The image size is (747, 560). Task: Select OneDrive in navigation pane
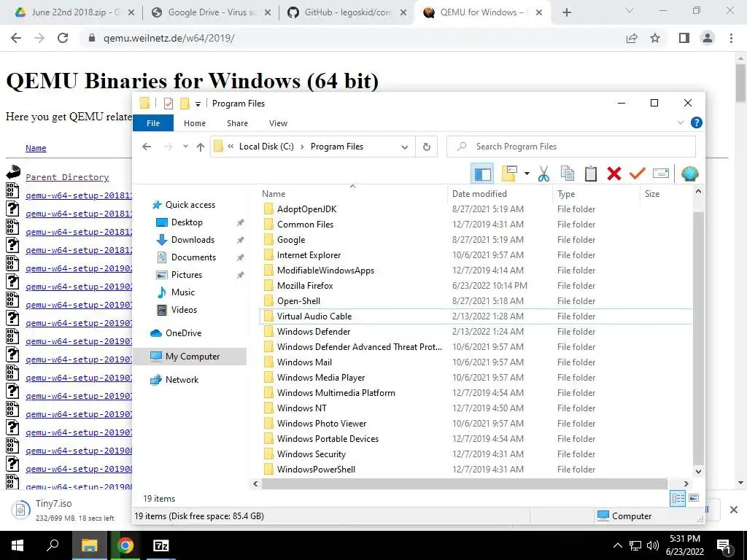[x=183, y=333]
